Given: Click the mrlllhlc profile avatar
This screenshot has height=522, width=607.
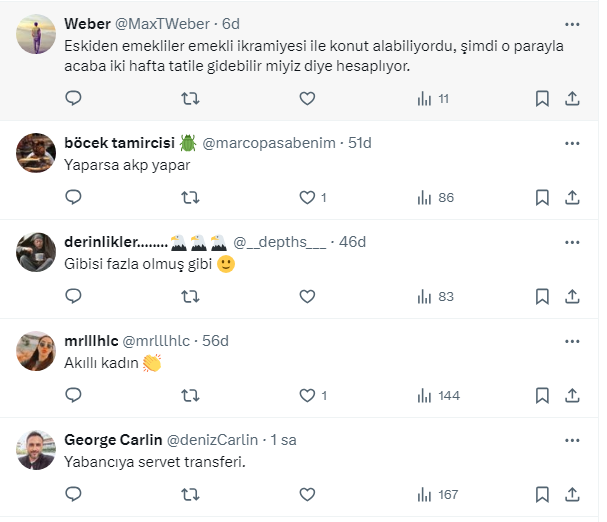Looking at the screenshot, I should (x=36, y=350).
